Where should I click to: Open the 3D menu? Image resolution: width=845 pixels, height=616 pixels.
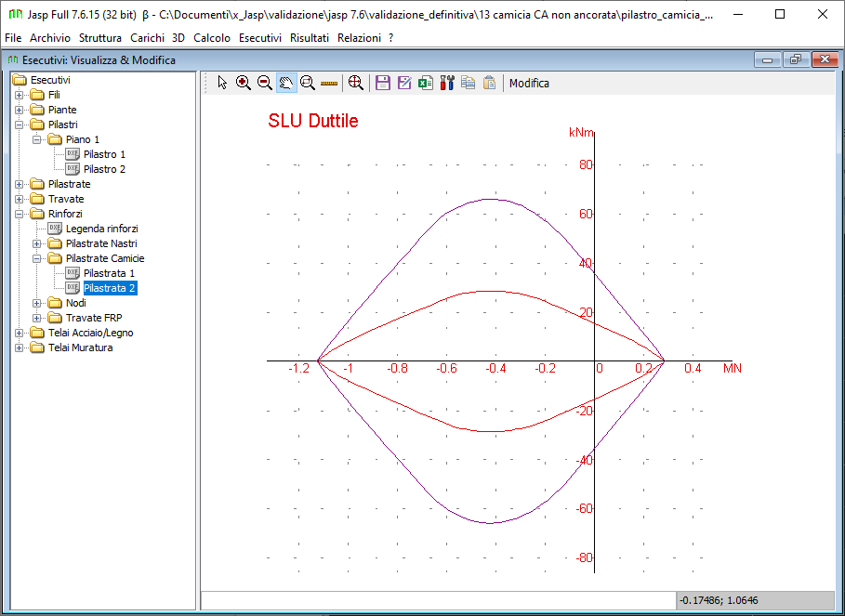pyautogui.click(x=178, y=38)
